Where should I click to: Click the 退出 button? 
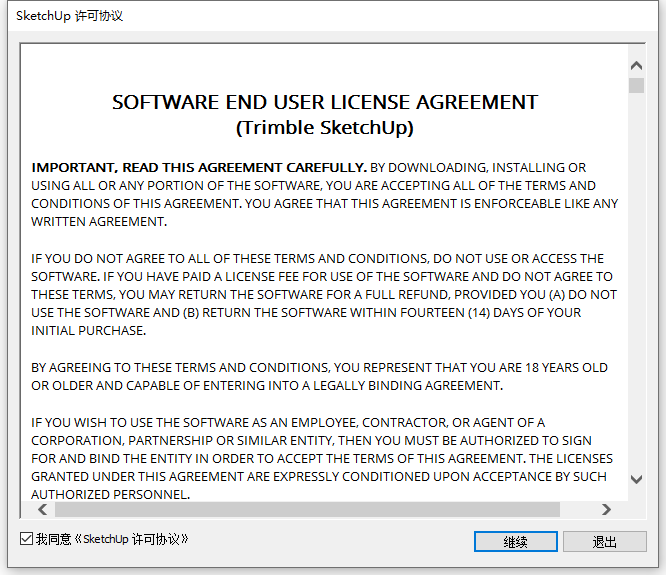click(604, 542)
